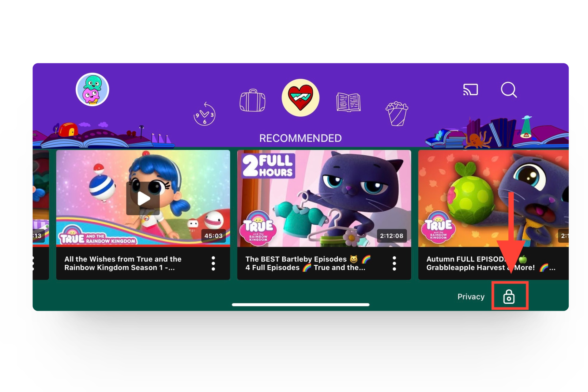The image size is (588, 392).
Task: Tap the title All the Wishes from True
Action: point(123,263)
